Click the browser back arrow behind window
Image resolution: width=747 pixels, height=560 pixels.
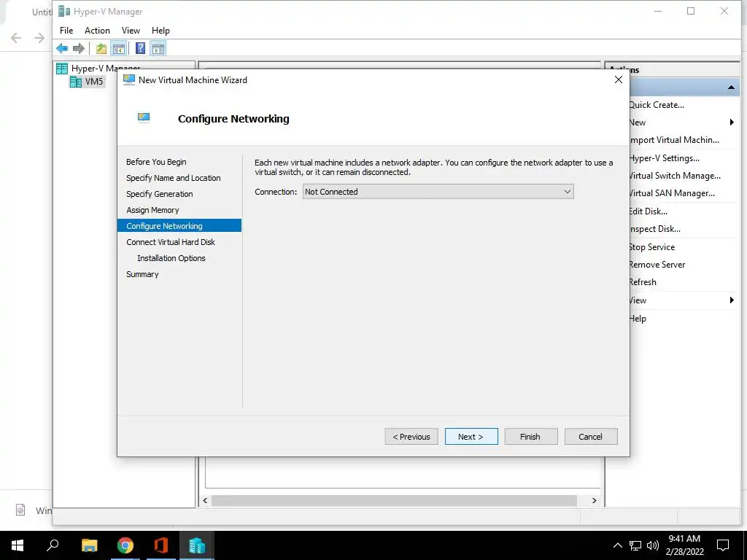16,38
